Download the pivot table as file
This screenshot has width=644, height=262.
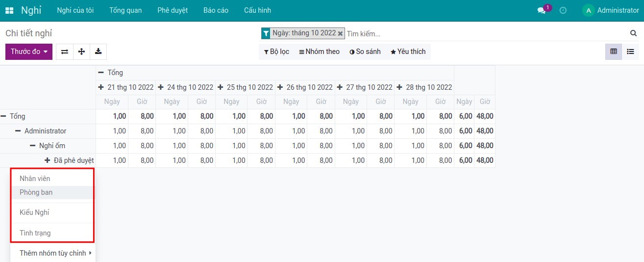[x=98, y=52]
